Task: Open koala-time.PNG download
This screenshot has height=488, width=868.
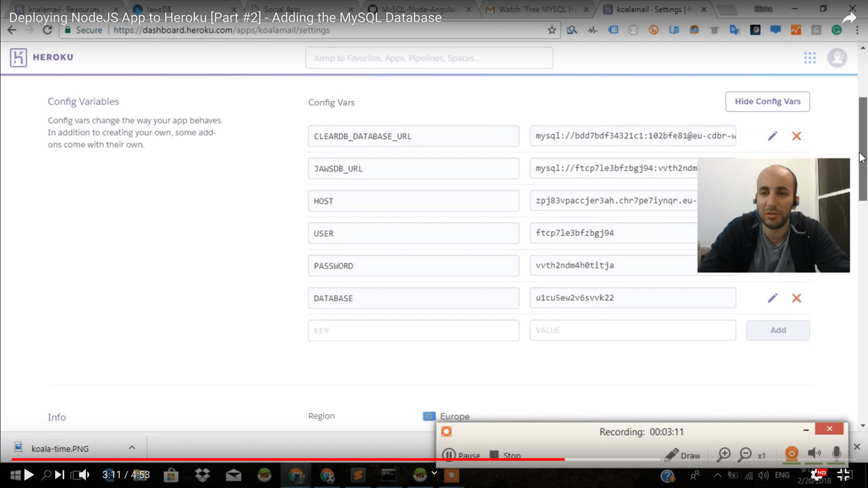Action: click(x=60, y=448)
